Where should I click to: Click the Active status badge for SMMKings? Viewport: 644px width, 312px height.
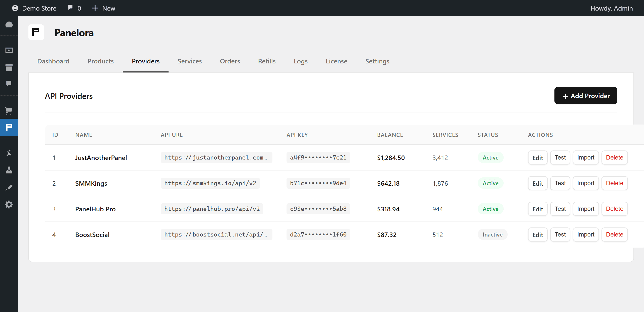pyautogui.click(x=491, y=183)
